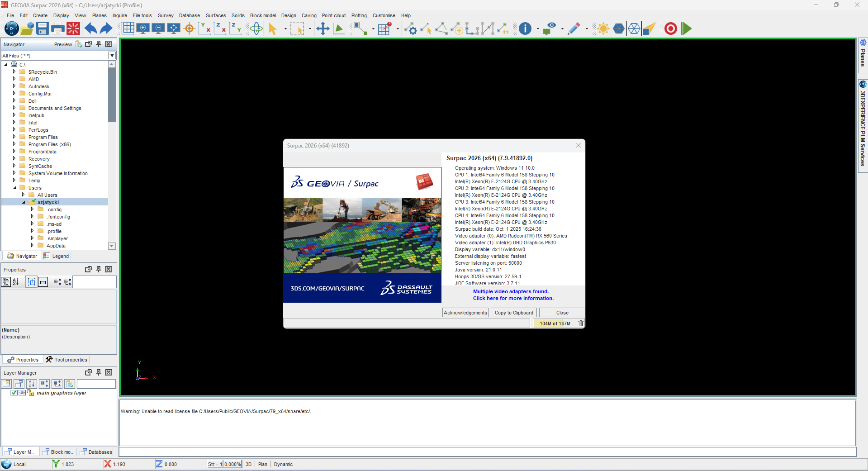Toggle the 2D grid display icon
Viewport: 868px width, 471px height.
pyautogui.click(x=128, y=28)
